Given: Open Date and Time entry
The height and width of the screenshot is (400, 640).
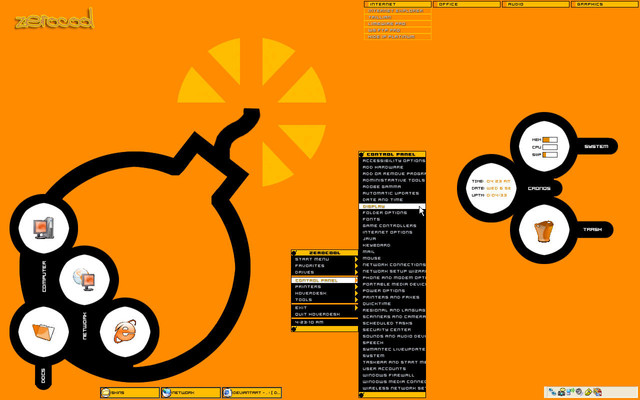Looking at the screenshot, I should (x=392, y=200).
